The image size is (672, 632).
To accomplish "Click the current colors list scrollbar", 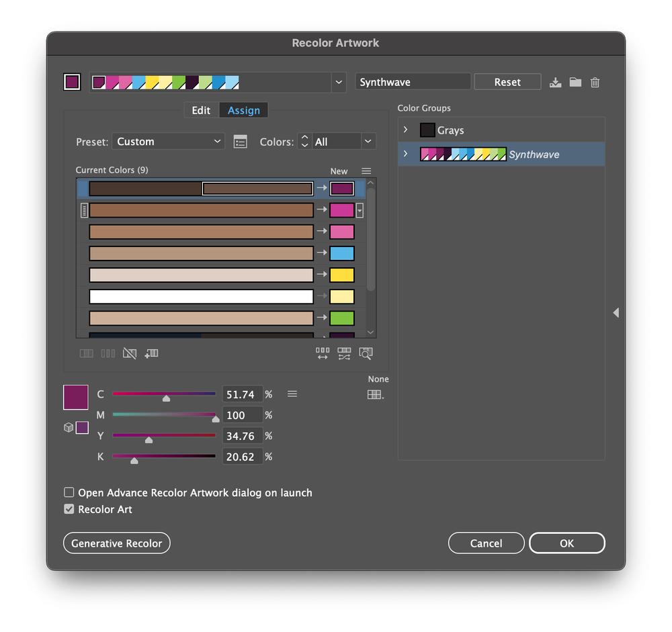I will (371, 240).
